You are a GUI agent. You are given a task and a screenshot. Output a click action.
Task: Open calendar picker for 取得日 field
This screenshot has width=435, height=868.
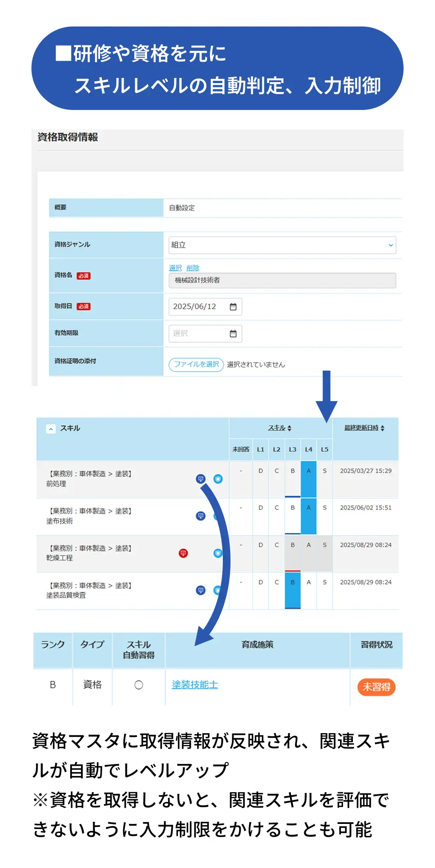coord(233,307)
